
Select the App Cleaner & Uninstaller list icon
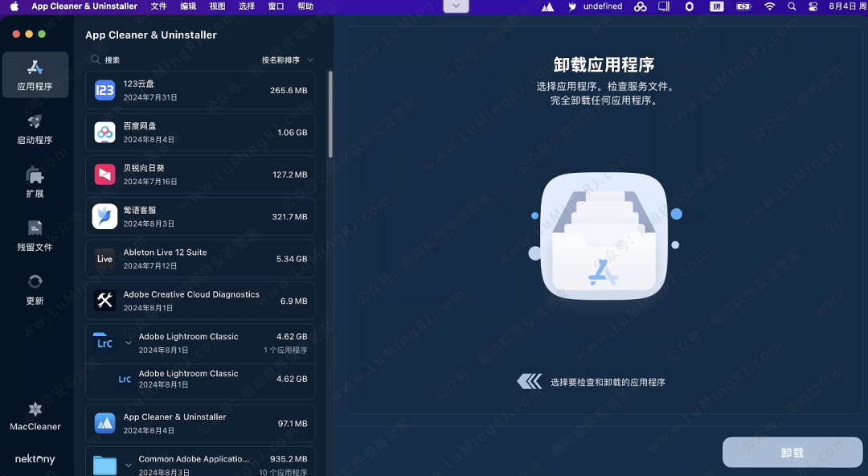point(104,424)
